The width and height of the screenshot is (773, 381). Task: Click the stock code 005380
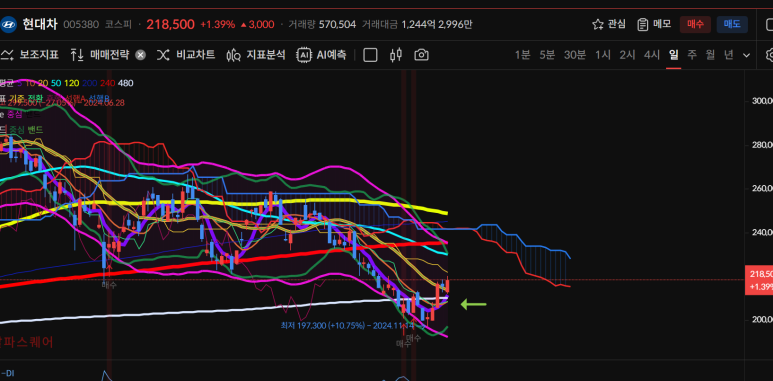pyautogui.click(x=81, y=24)
